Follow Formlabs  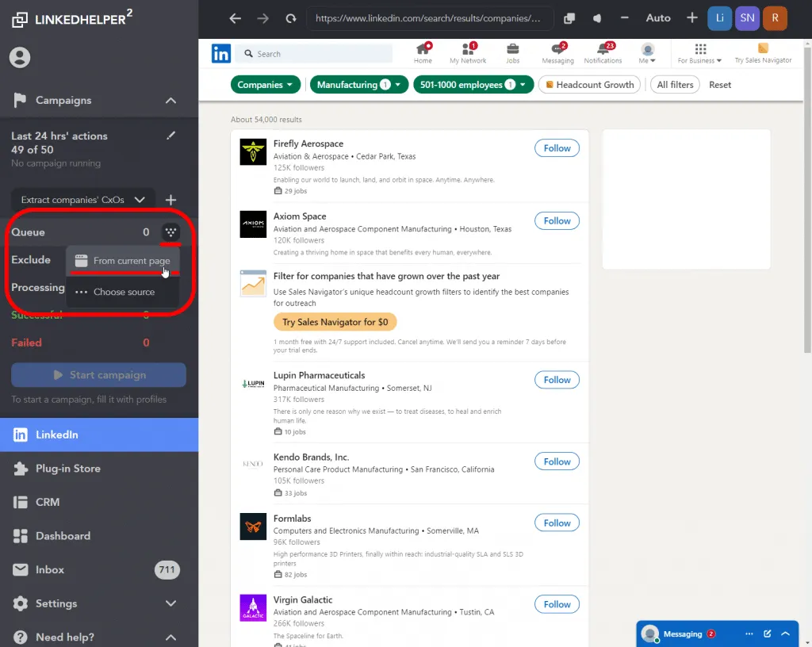(557, 523)
